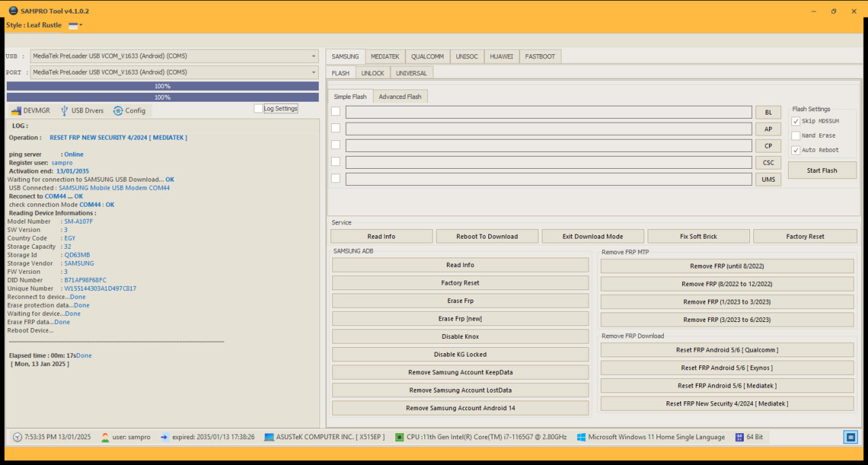Tick the checkbox for the CP file row
The height and width of the screenshot is (465, 868).
pos(336,145)
